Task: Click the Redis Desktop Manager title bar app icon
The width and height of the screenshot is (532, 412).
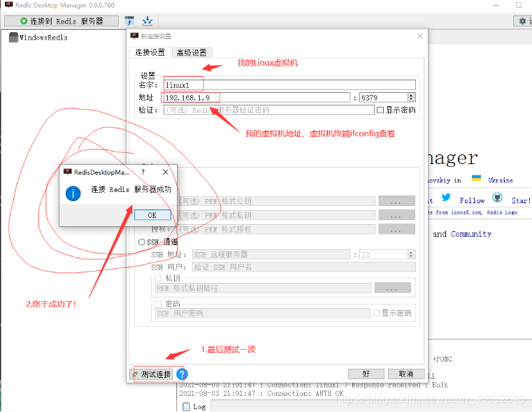Action: click(9, 5)
